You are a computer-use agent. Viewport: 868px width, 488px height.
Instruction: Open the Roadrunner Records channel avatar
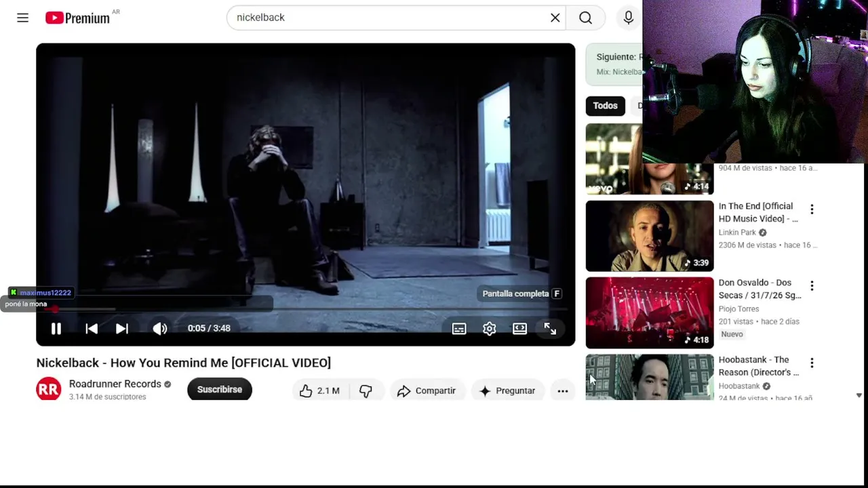click(49, 389)
